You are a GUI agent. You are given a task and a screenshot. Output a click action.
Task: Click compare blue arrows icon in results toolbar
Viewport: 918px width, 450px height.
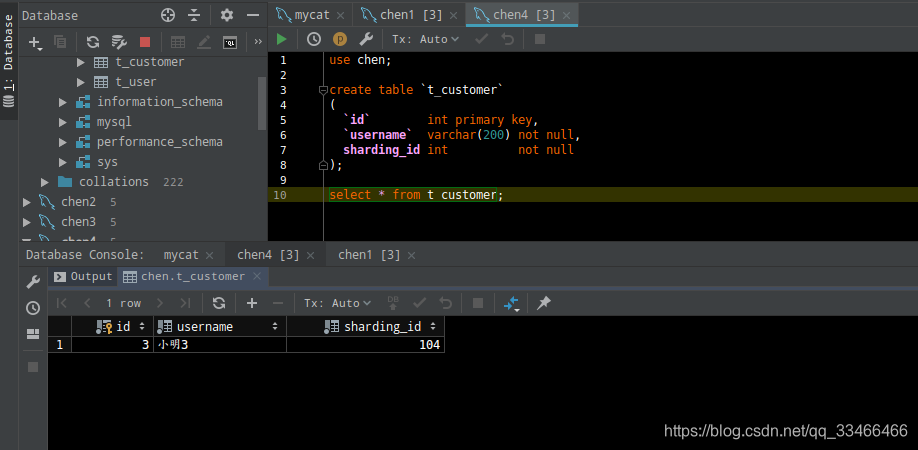(511, 303)
